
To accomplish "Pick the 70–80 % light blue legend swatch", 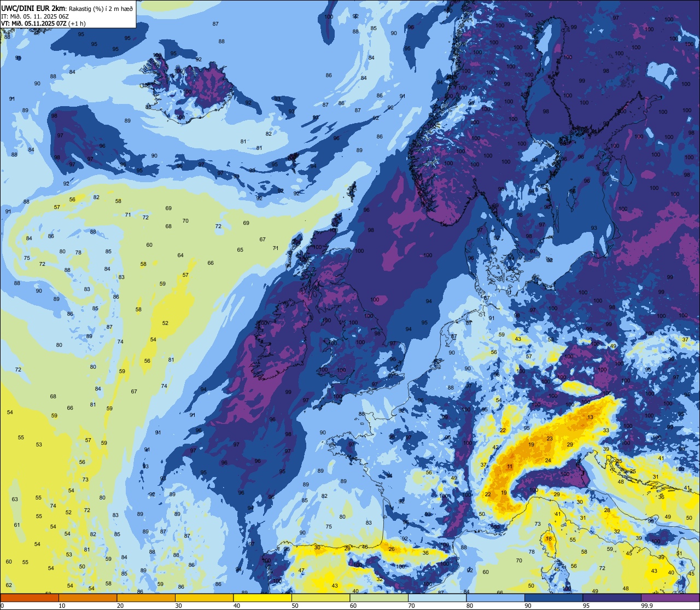I will tap(437, 597).
